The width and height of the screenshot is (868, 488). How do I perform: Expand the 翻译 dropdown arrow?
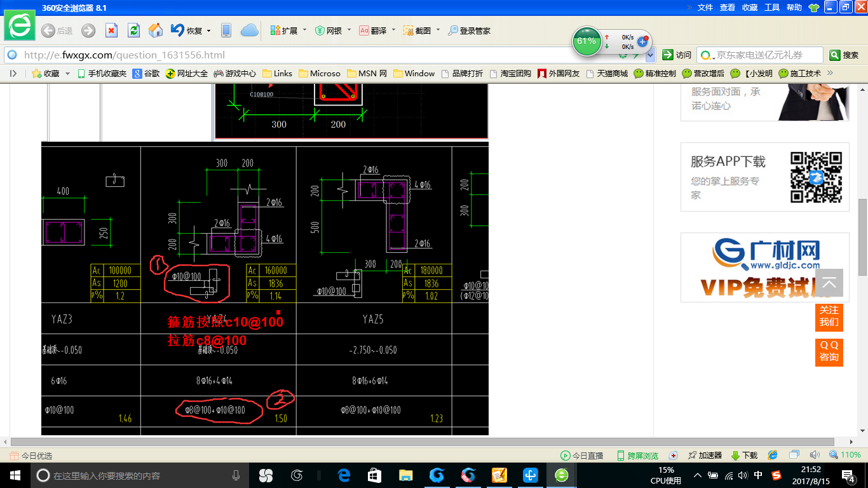(394, 30)
